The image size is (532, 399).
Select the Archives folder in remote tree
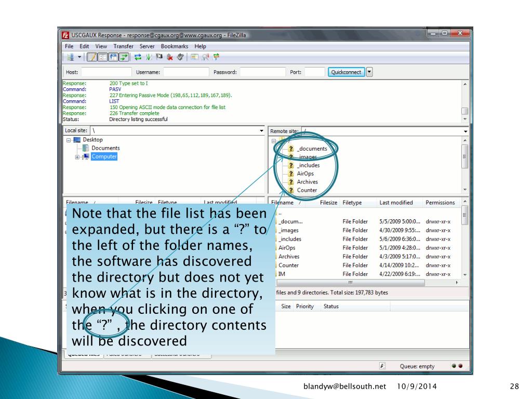(308, 182)
